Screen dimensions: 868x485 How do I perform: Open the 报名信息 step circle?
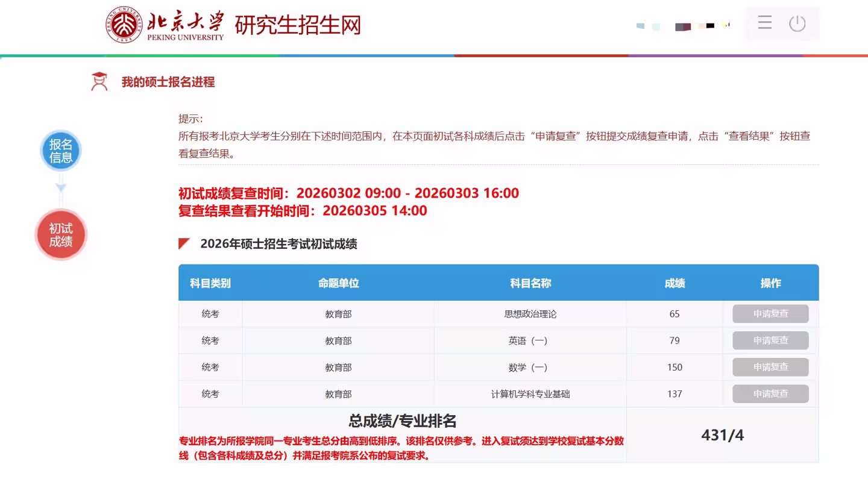coord(60,151)
